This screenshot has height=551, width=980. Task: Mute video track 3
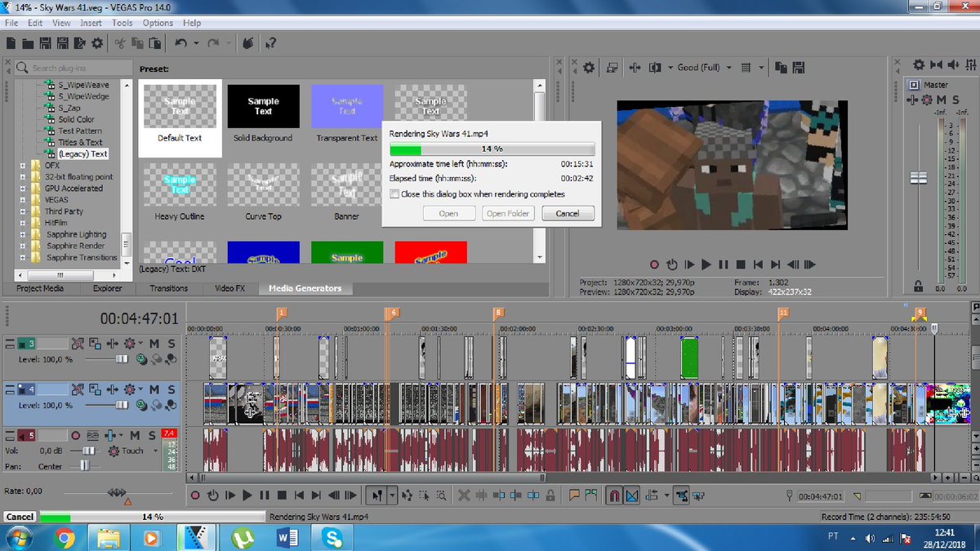click(154, 343)
